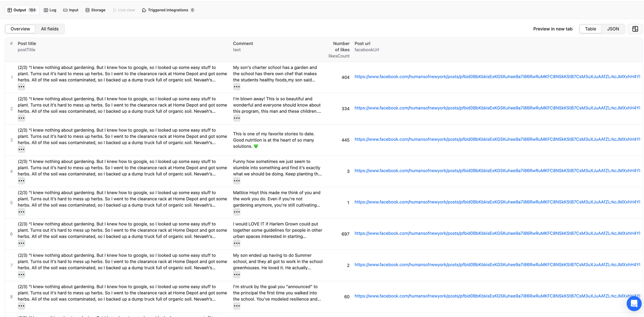Open the Storage tab
The image size is (644, 317).
click(95, 10)
